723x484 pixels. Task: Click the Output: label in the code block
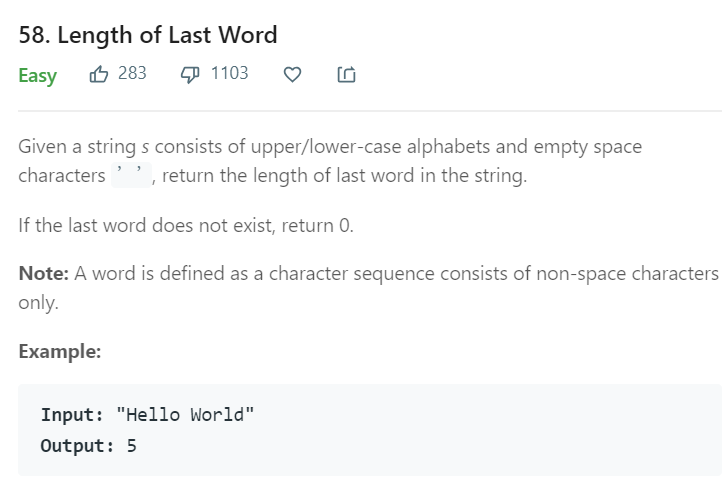coord(77,446)
